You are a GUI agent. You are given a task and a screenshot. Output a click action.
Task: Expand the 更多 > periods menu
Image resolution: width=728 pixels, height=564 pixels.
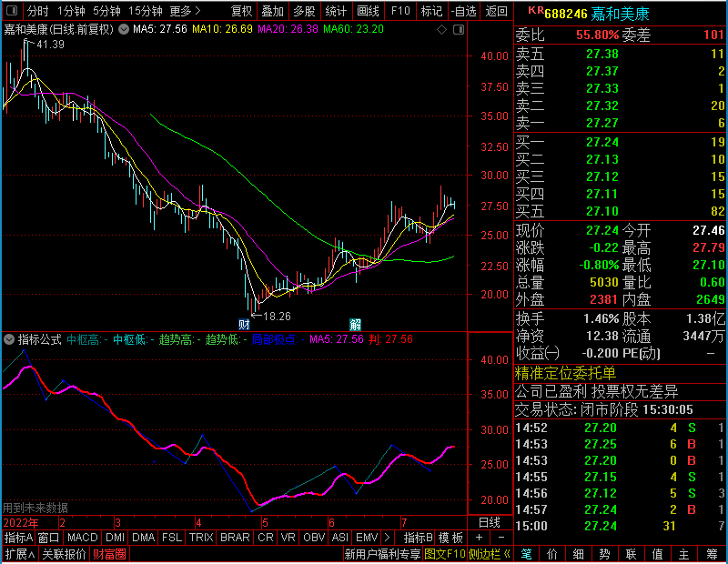coord(186,11)
